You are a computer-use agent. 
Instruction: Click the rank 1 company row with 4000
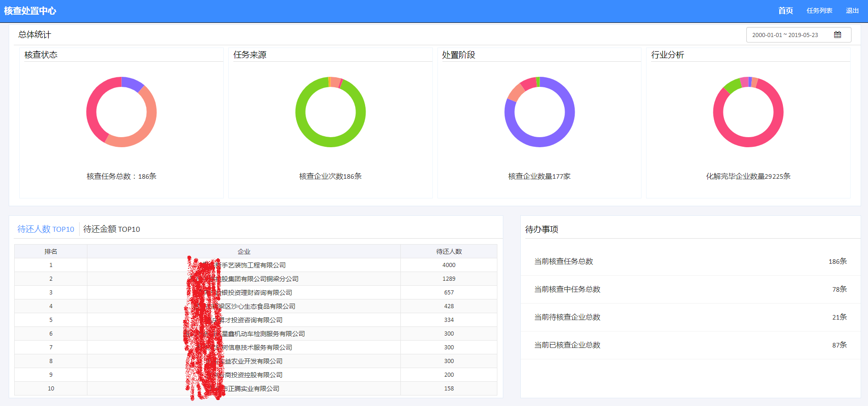pos(255,265)
